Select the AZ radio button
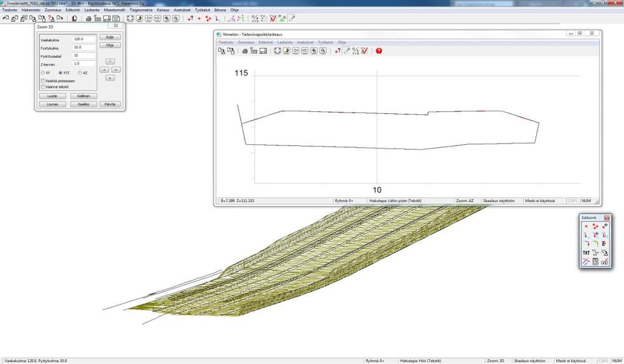Image resolution: width=624 pixels, height=364 pixels. [80, 73]
